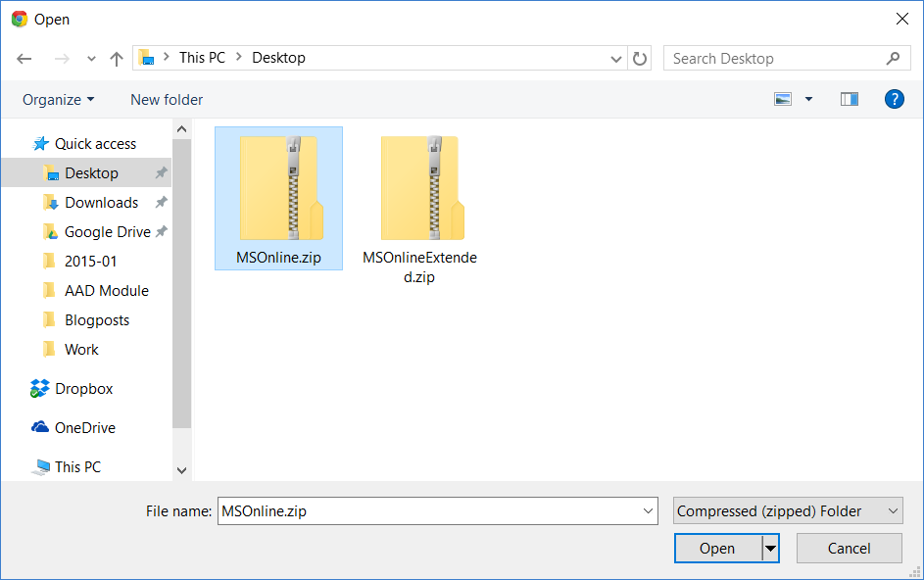
Task: Open the recent locations chevron
Action: [x=91, y=59]
